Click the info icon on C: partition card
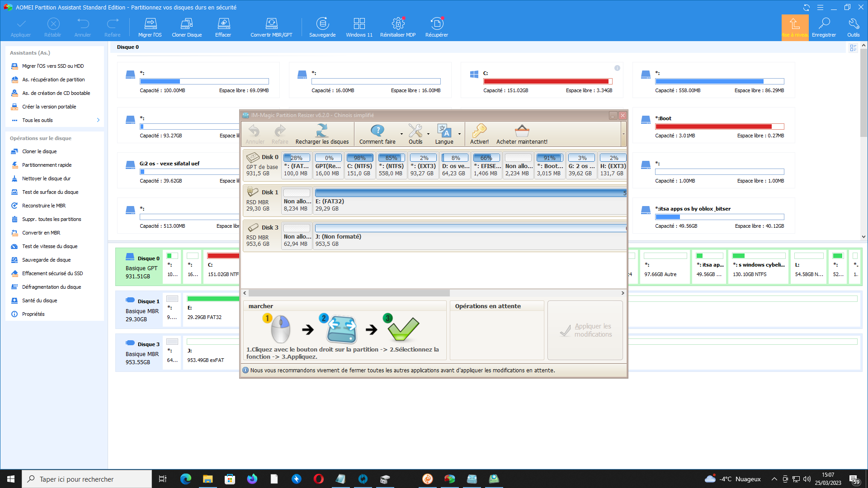The image size is (868, 488). pos(617,68)
